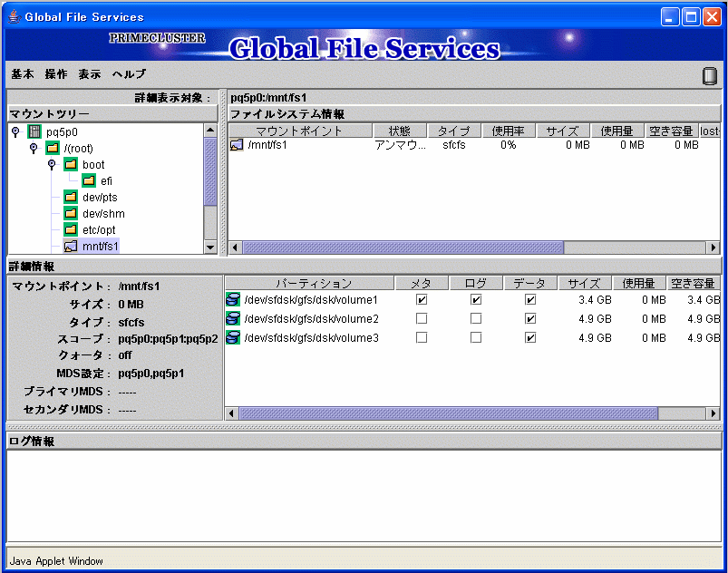The width and height of the screenshot is (728, 573).
Task: Toggle データ checkbox for volume2
Action: point(530,318)
